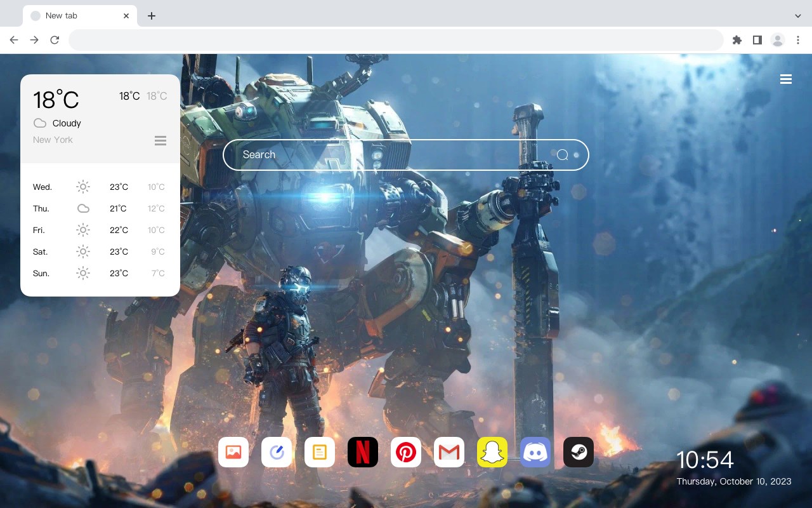812x508 pixels.
Task: Select the Thu. forecast row label
Action: click(41, 208)
